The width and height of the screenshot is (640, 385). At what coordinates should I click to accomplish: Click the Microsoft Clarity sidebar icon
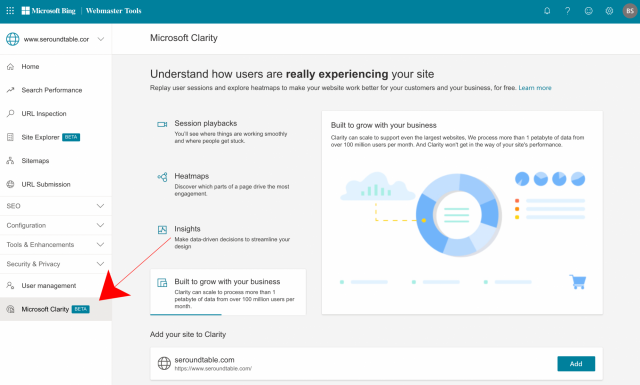point(10,309)
